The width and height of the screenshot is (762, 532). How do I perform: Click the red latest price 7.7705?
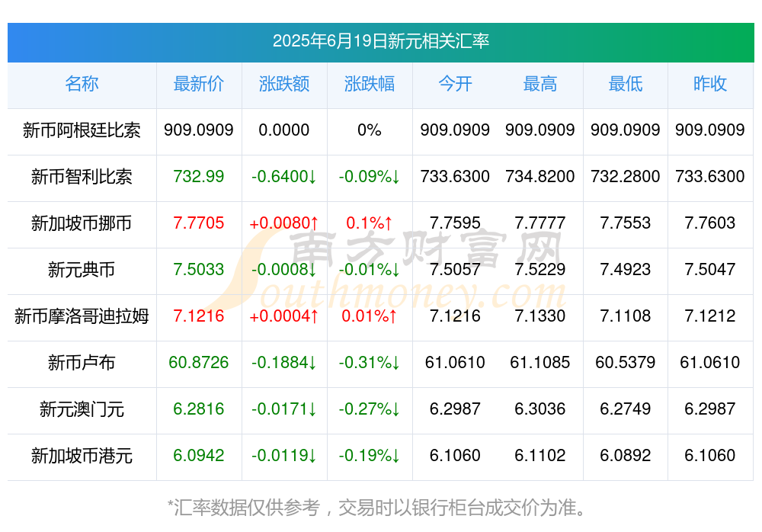(x=198, y=223)
